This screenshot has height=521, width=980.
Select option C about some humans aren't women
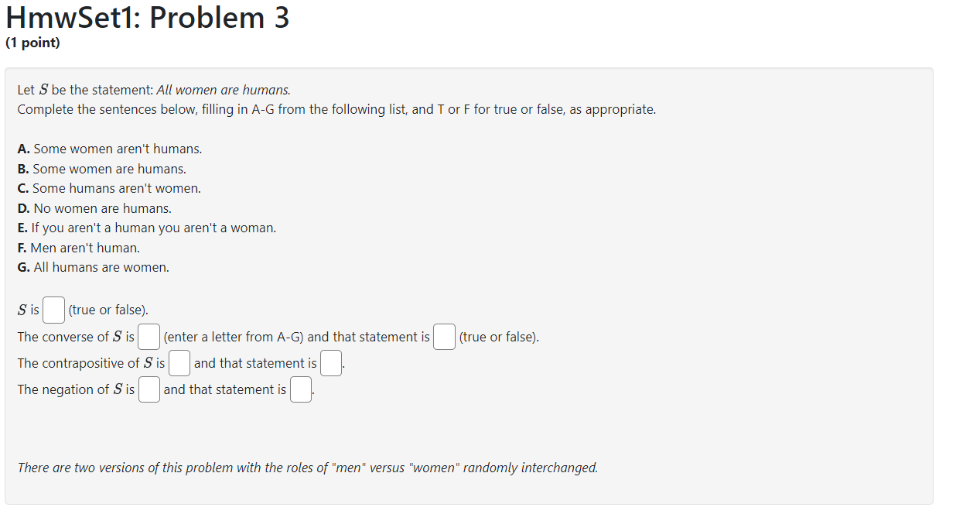(108, 188)
